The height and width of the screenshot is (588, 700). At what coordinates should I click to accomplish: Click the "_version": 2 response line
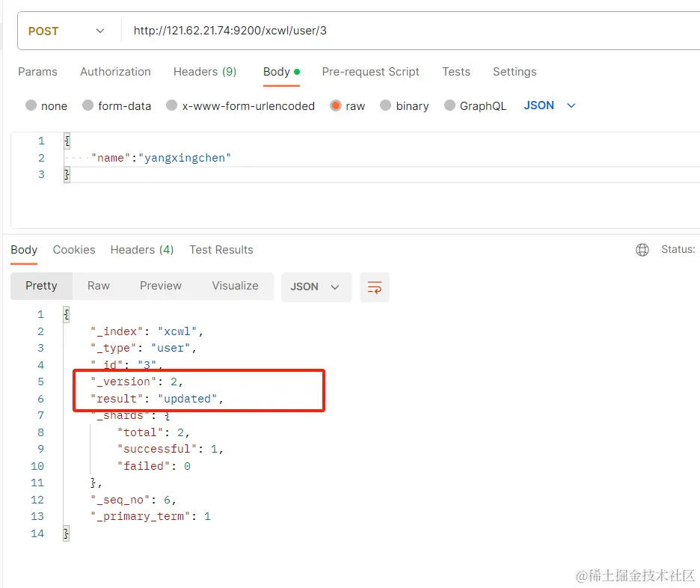coord(137,382)
